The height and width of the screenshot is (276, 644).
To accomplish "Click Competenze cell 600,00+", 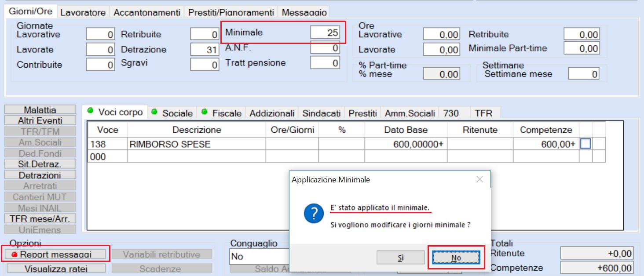I will click(546, 144).
